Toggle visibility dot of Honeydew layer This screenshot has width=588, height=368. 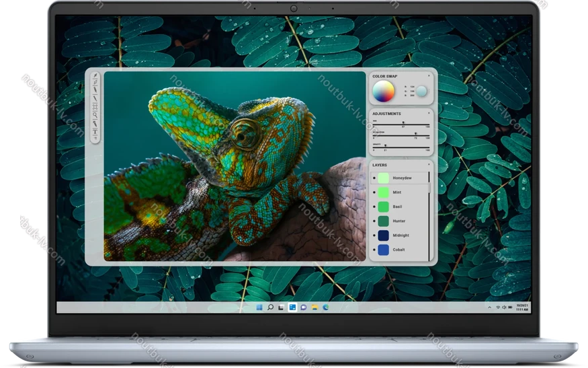coord(374,178)
